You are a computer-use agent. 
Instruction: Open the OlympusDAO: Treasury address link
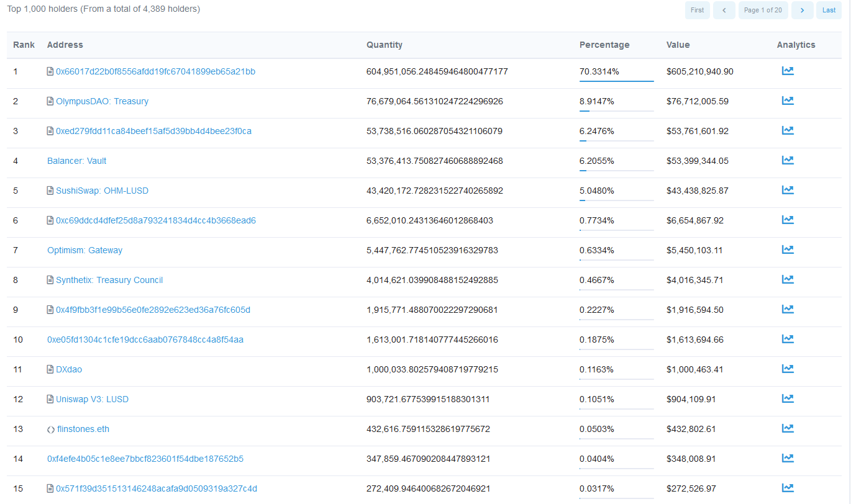[x=102, y=101]
